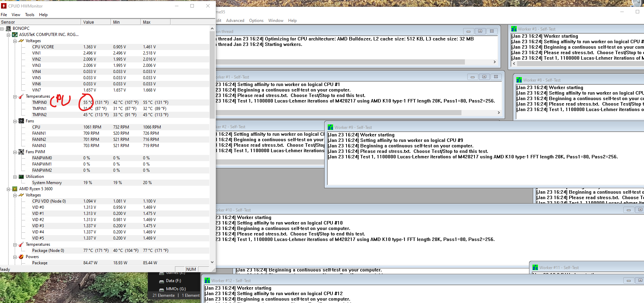644x303 pixels.
Task: Maximize the Main thread window
Action: click(x=480, y=31)
